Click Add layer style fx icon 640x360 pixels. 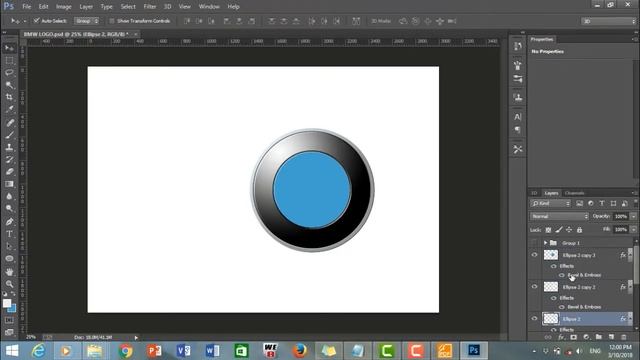pos(561,337)
